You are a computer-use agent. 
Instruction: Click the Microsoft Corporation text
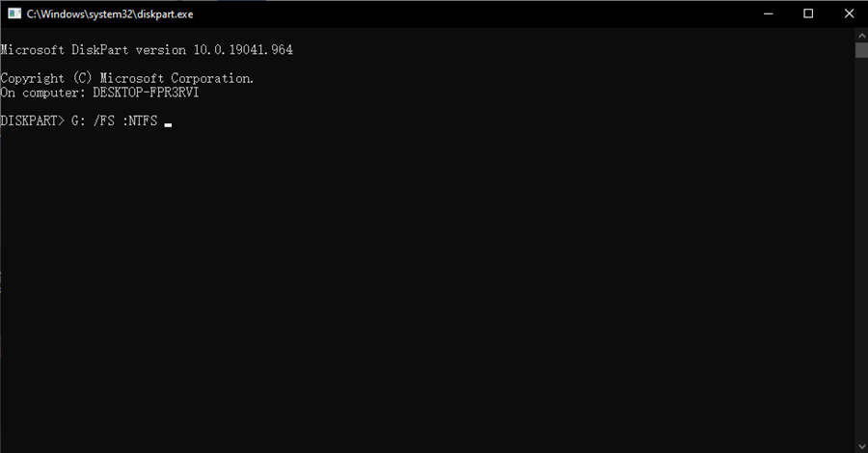(x=176, y=78)
